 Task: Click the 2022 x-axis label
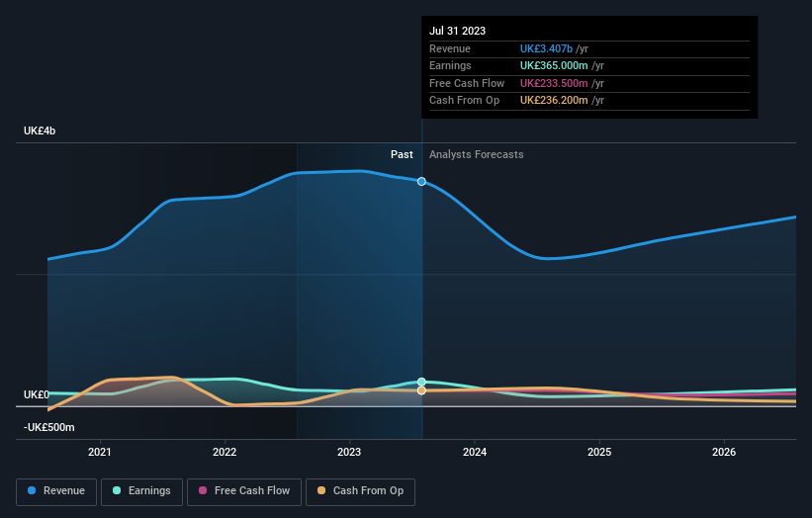[x=225, y=453]
